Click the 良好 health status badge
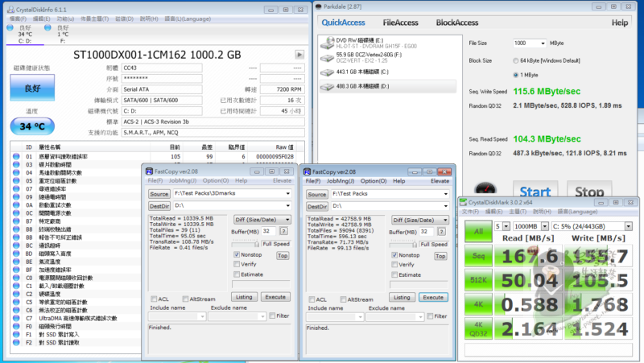644x363 pixels. (x=30, y=89)
